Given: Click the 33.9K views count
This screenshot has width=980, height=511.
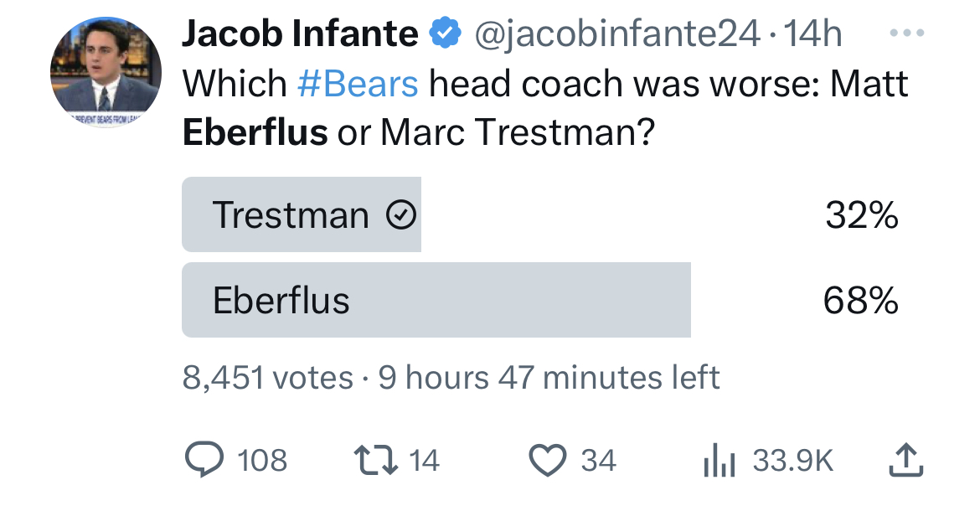Looking at the screenshot, I should coord(793,460).
